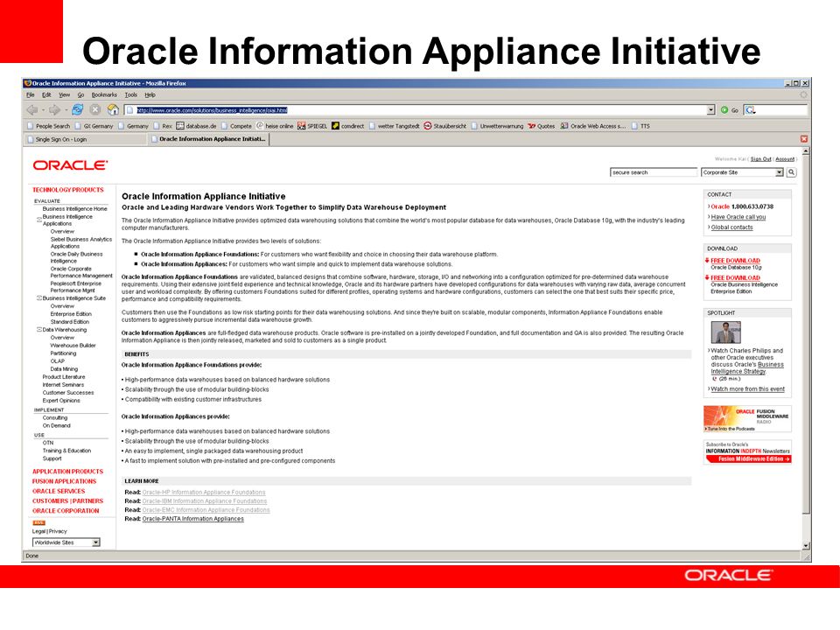Go to the Home page icon
Screen dimensions: 840x630
click(x=113, y=110)
